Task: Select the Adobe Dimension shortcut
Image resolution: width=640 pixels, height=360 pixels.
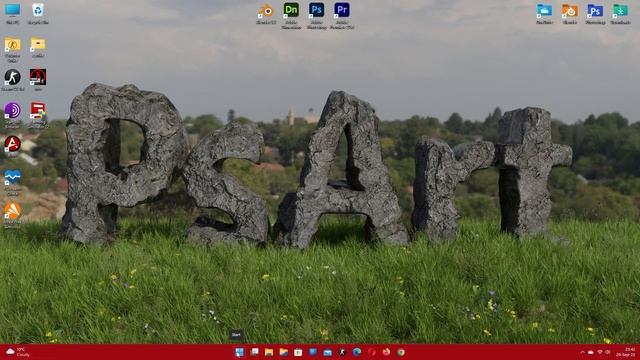Action: 291,16
